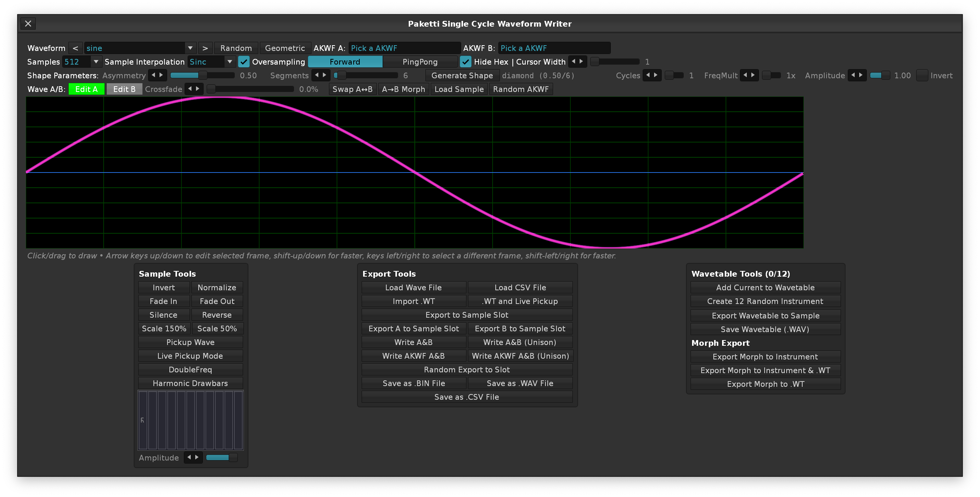This screenshot has width=980, height=497.
Task: Decrease Crossfade using its left arrow
Action: [x=190, y=89]
